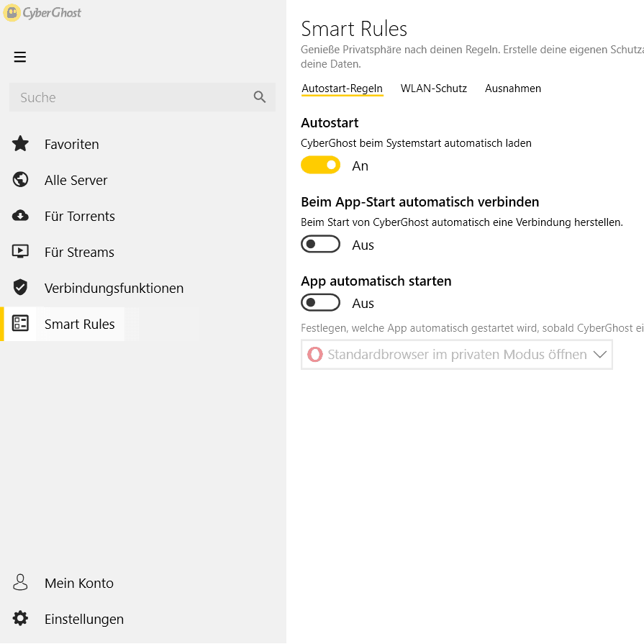Turn off the Autostart toggle
This screenshot has height=644, width=644.
pyautogui.click(x=320, y=165)
